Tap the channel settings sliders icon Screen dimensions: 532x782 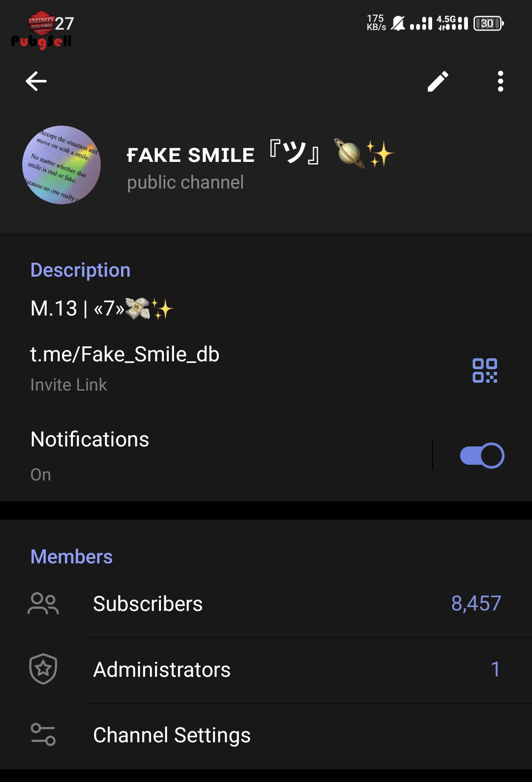coord(43,734)
